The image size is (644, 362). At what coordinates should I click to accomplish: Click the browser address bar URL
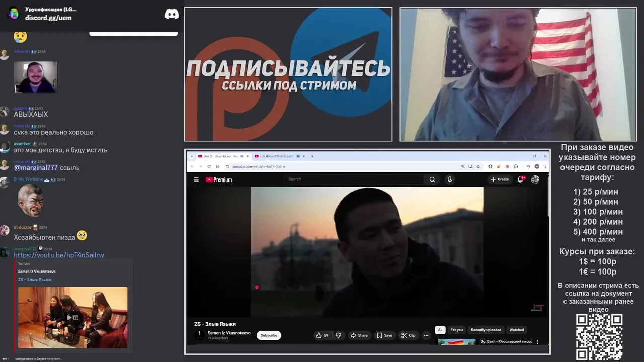coord(259,166)
